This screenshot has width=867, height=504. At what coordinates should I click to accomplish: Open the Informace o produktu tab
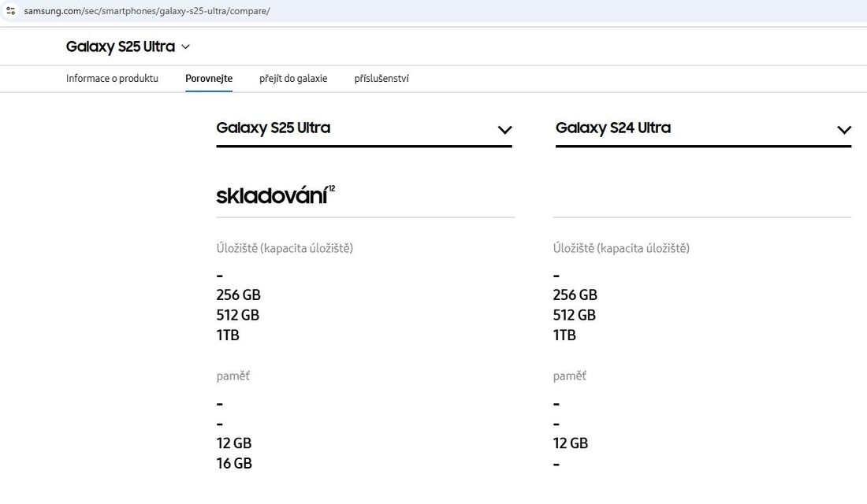[112, 79]
